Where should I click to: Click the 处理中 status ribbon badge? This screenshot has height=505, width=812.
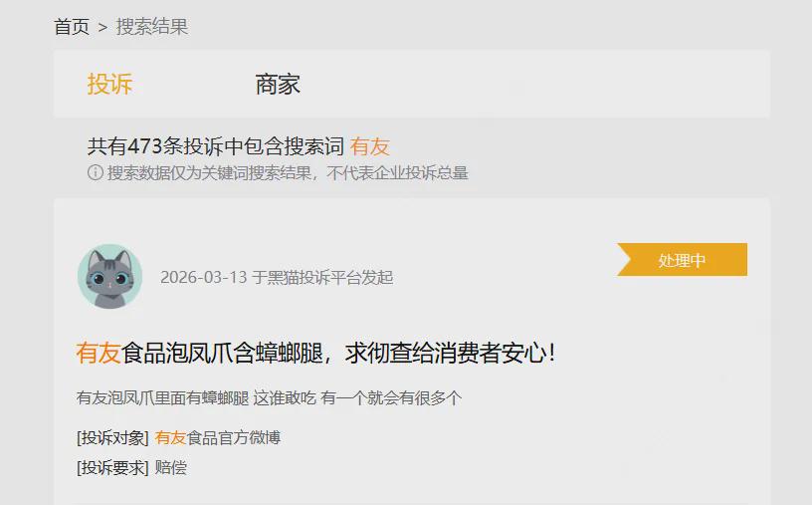682,260
